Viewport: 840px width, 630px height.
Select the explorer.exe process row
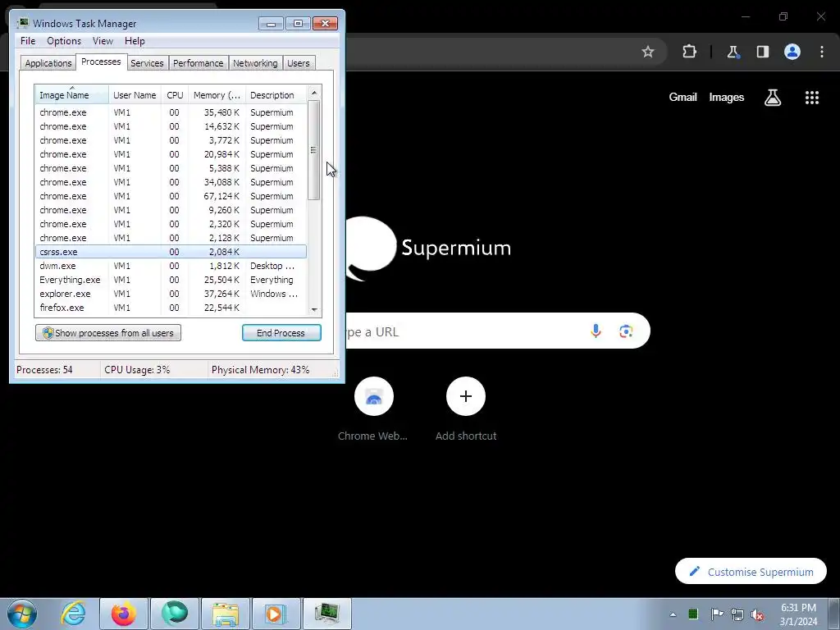[x=171, y=294]
